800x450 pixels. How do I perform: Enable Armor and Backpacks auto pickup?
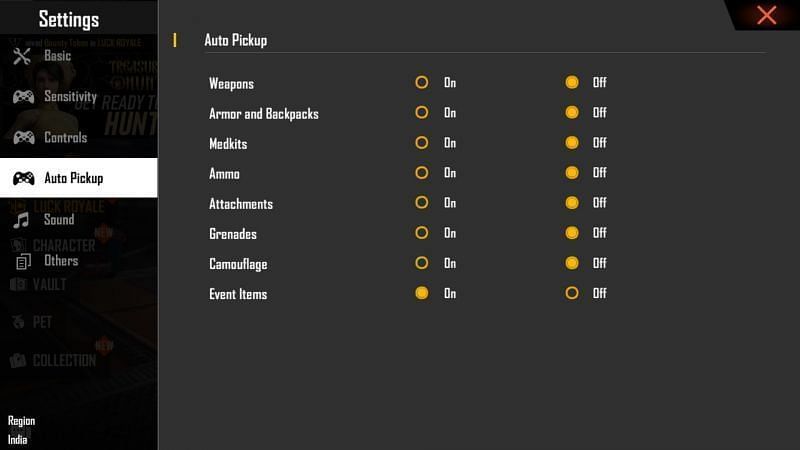pos(422,113)
